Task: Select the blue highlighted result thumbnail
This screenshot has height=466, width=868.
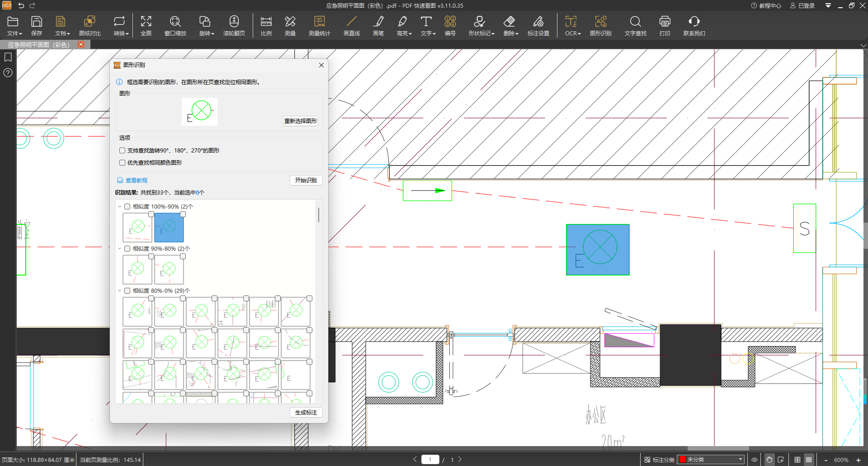Action: click(x=169, y=228)
